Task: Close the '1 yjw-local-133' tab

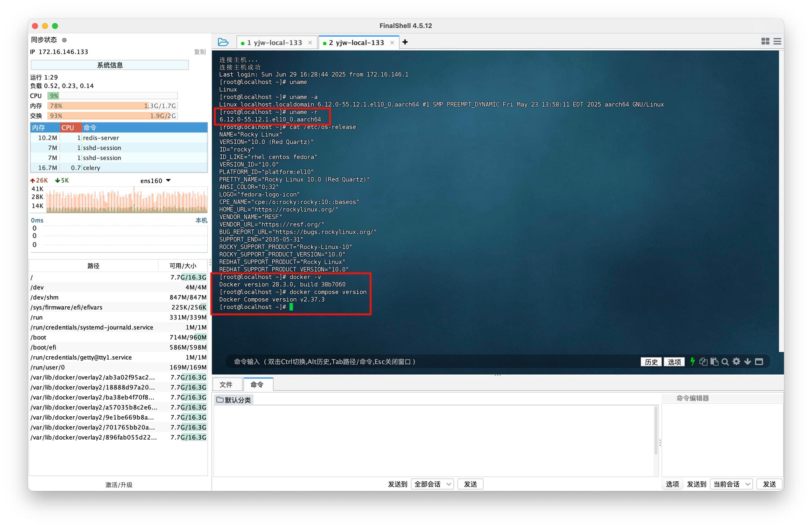Action: coord(310,43)
